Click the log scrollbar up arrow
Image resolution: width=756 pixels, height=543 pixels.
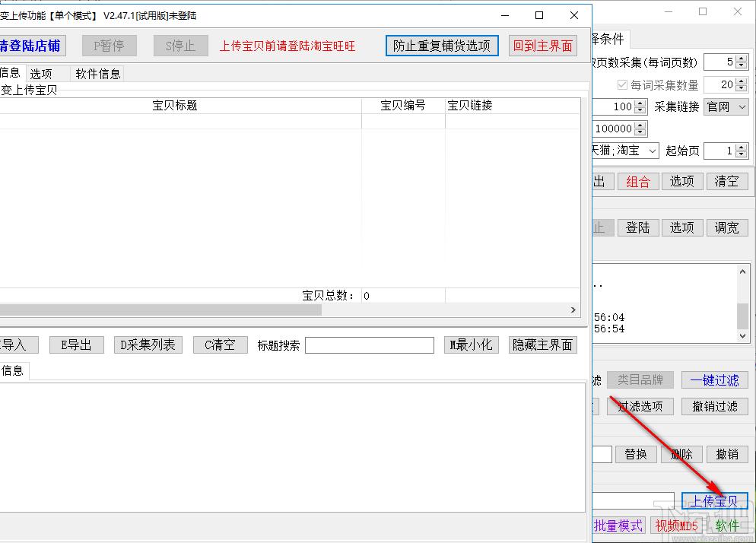pyautogui.click(x=743, y=272)
